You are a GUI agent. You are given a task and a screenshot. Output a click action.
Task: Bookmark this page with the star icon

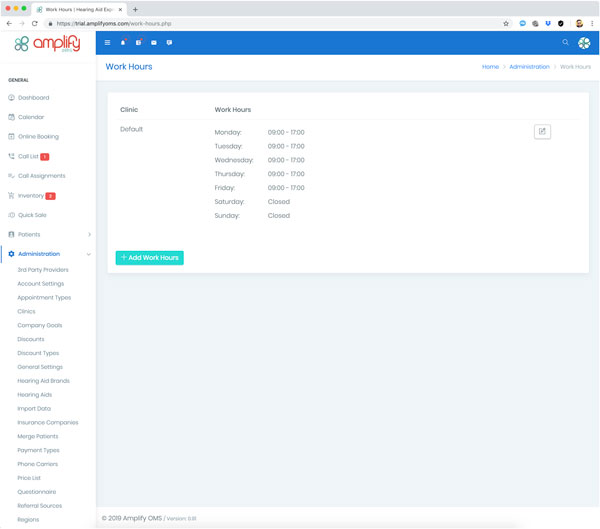tap(506, 23)
